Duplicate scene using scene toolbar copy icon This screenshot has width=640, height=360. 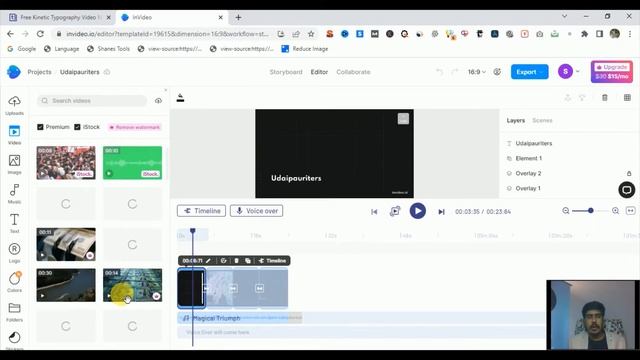248,260
